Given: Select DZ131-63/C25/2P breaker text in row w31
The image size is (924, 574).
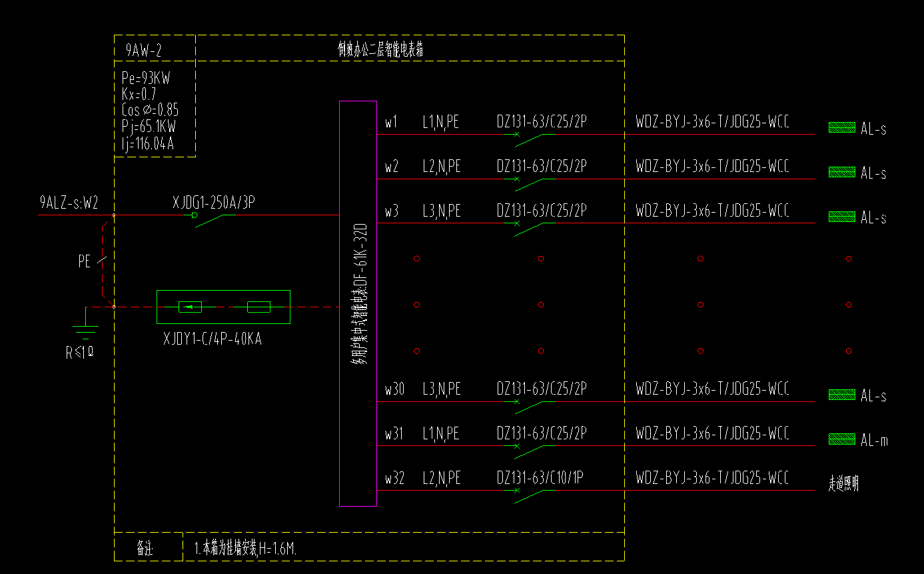Looking at the screenshot, I should 542,433.
